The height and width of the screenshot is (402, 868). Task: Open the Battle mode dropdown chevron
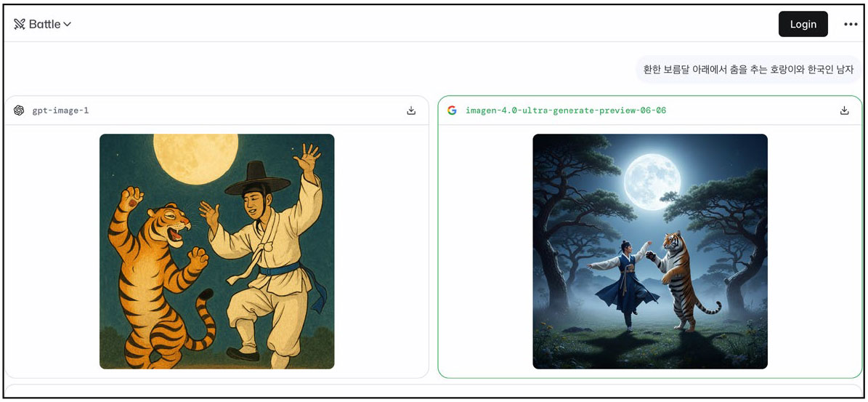[68, 25]
